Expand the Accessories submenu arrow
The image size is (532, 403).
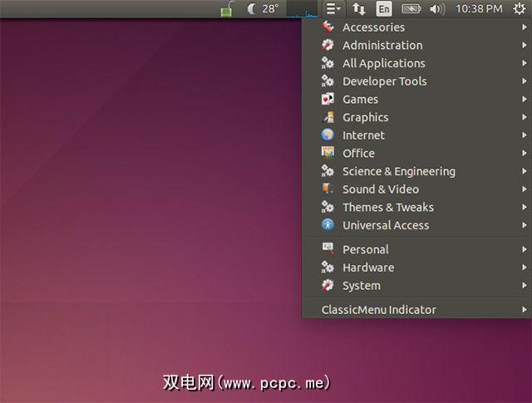(525, 27)
